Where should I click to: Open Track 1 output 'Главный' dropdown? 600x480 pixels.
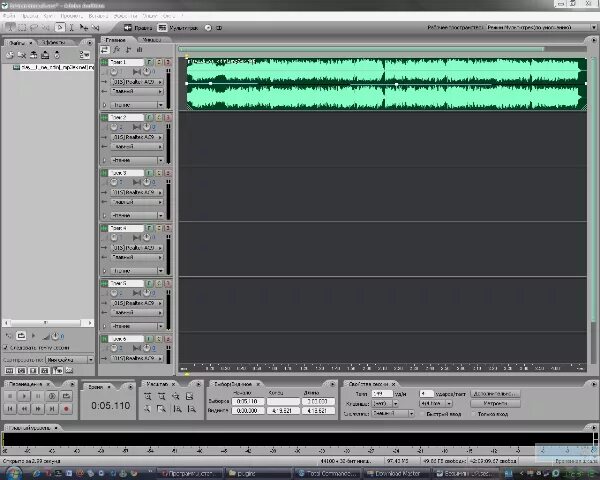point(137,91)
